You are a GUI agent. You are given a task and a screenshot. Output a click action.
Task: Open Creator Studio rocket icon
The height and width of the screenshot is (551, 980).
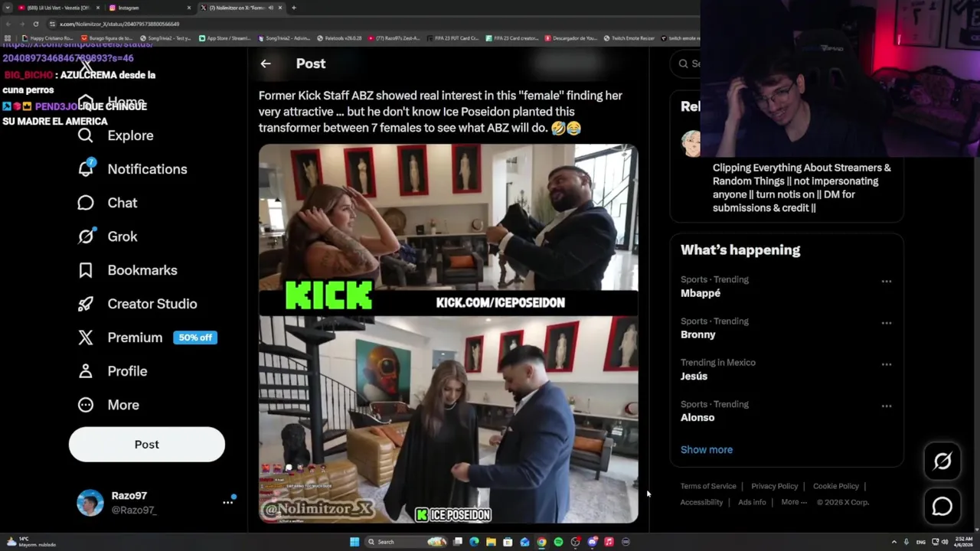click(x=86, y=304)
